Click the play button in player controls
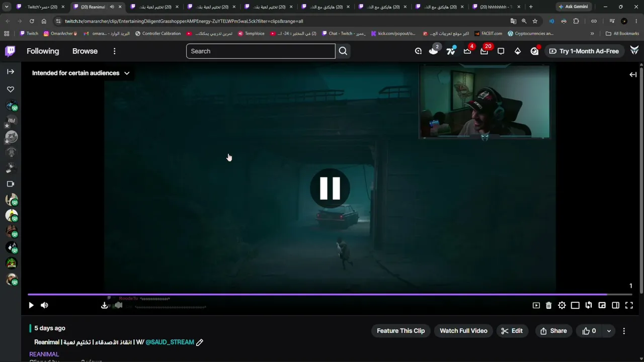The image size is (644, 362). click(31, 305)
